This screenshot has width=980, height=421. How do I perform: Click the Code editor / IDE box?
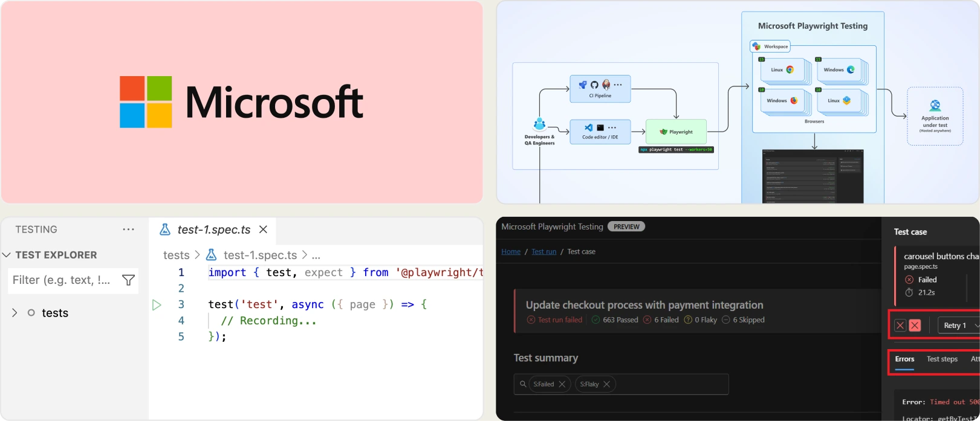600,132
